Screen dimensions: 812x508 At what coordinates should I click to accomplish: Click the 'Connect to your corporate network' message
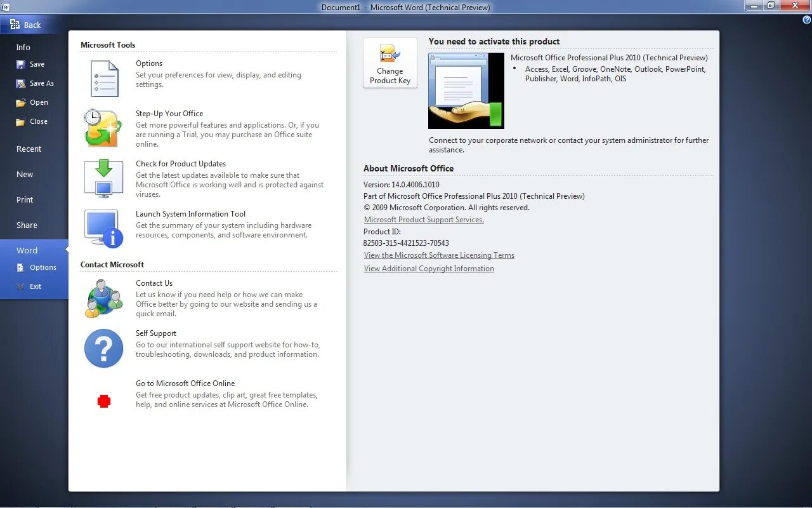(569, 145)
